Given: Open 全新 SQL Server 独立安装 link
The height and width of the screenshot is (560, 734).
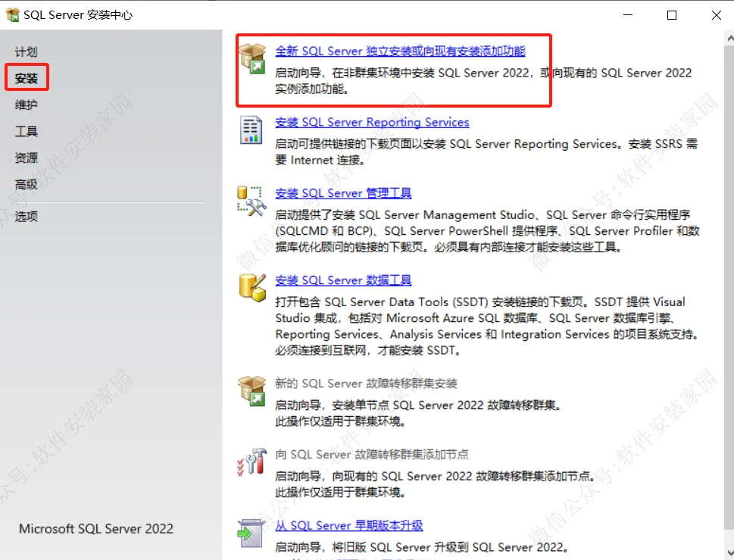Looking at the screenshot, I should (x=400, y=51).
